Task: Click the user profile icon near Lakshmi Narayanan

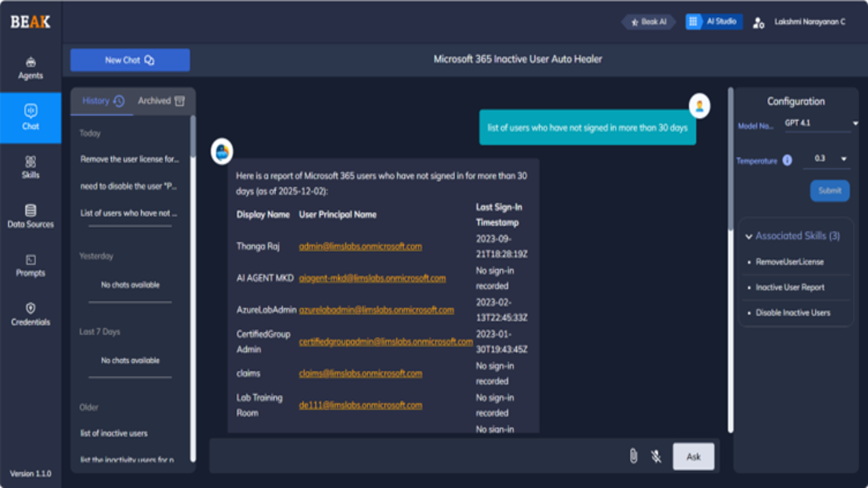Action: click(759, 22)
